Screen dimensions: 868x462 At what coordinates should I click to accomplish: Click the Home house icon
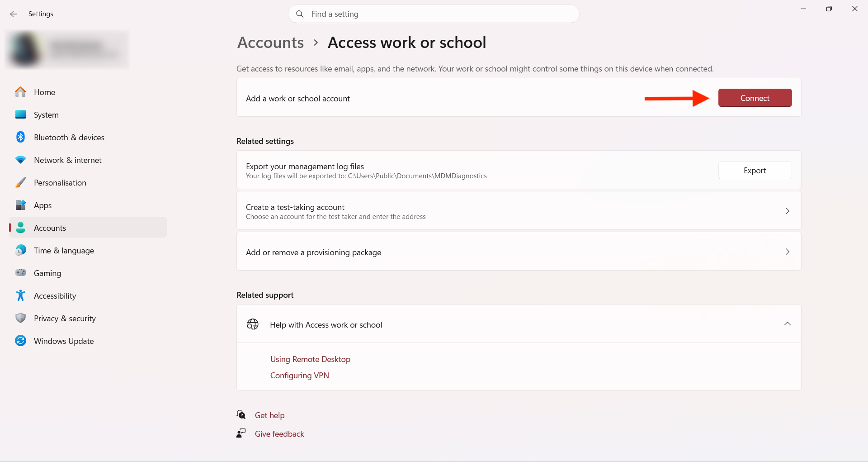tap(20, 92)
